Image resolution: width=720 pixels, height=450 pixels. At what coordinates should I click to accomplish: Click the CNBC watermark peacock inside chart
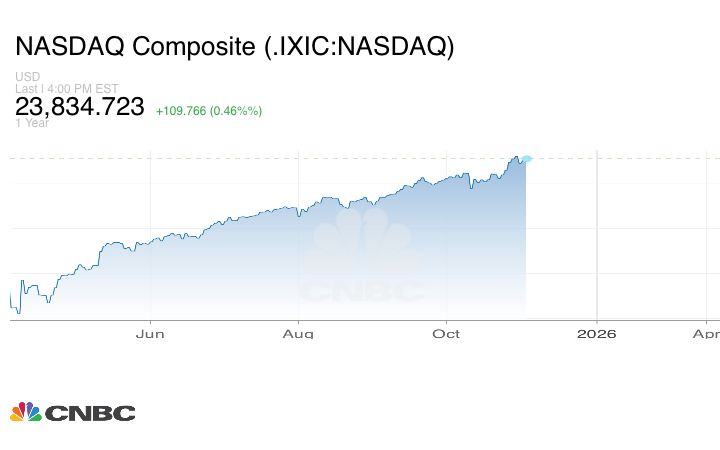click(362, 243)
